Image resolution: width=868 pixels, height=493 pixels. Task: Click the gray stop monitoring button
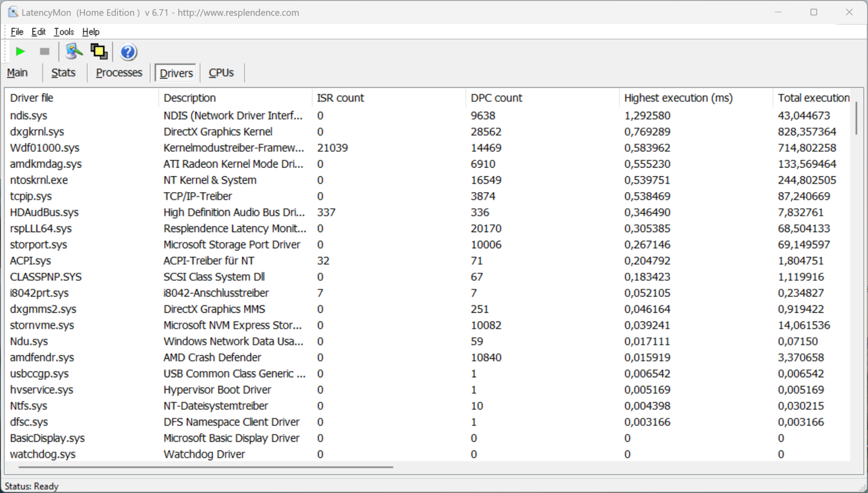pos(44,52)
